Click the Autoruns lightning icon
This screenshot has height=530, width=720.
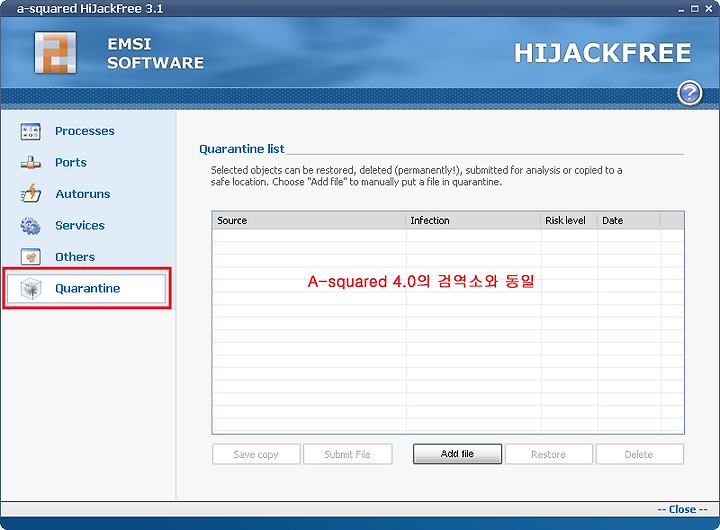[30, 194]
